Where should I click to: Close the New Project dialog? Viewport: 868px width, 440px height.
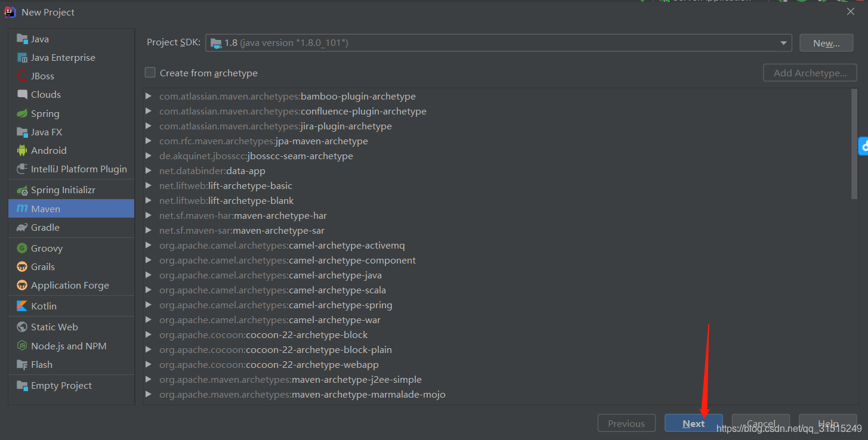coord(851,11)
